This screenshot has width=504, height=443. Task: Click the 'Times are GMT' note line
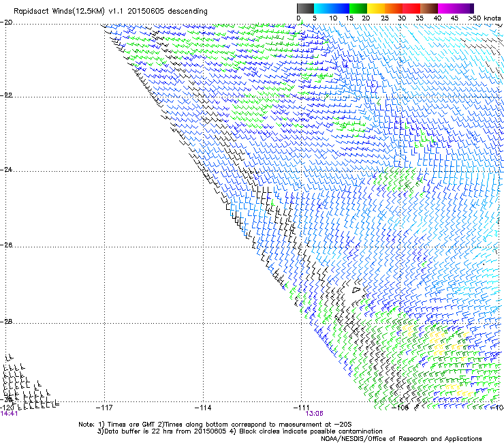[215, 425]
